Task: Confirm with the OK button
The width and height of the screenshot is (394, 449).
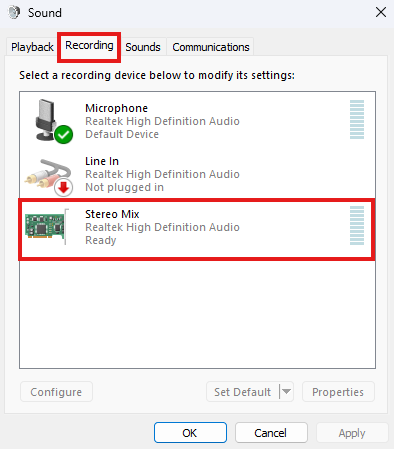Action: pos(190,433)
